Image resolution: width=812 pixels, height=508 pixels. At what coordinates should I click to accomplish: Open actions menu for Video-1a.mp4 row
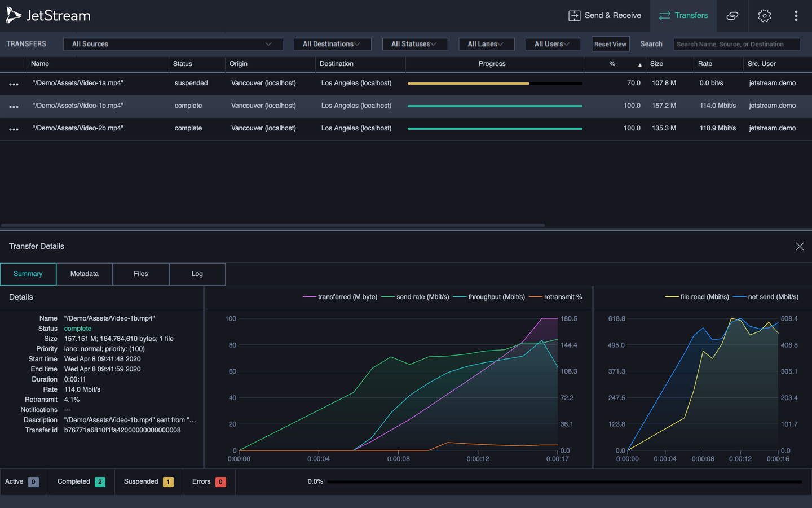pos(14,84)
